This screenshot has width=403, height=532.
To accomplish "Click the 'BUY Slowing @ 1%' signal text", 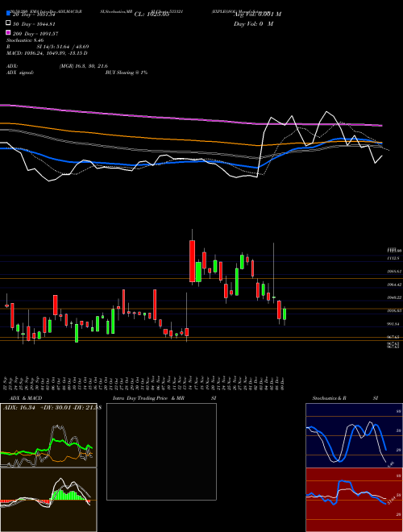I will click(x=127, y=73).
